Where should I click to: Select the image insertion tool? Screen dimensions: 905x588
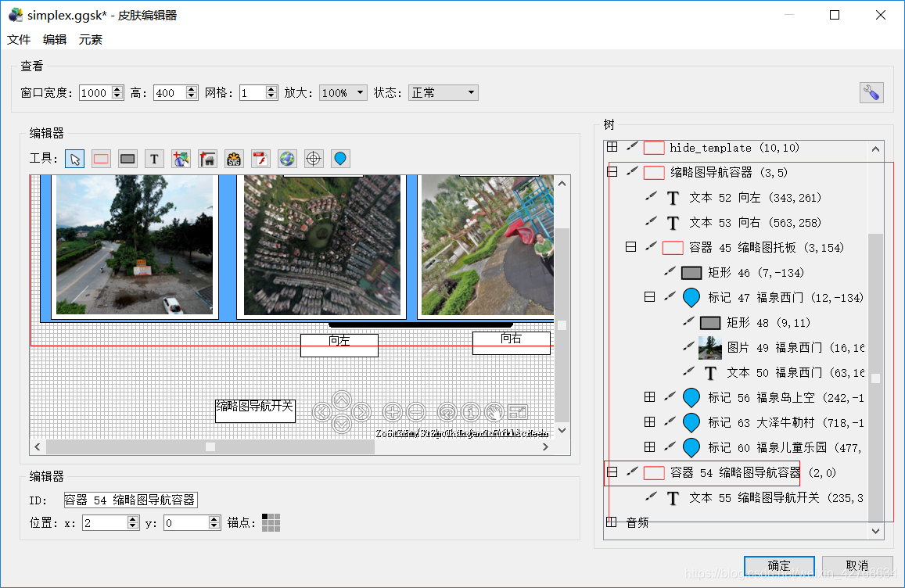point(181,159)
